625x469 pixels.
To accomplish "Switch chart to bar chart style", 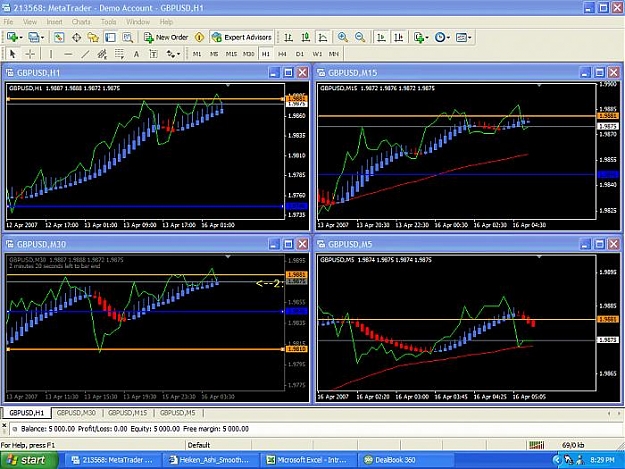I will coord(289,37).
